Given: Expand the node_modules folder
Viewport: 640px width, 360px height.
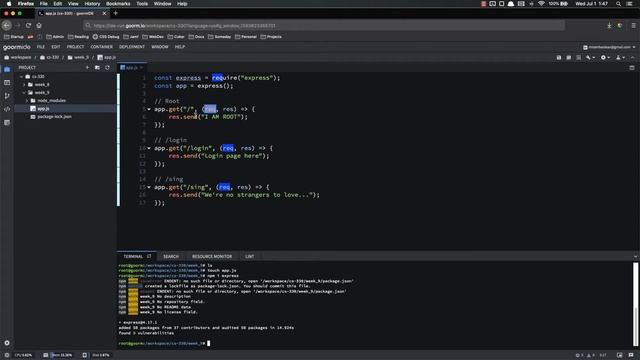Looking at the screenshot, I should [x=27, y=100].
